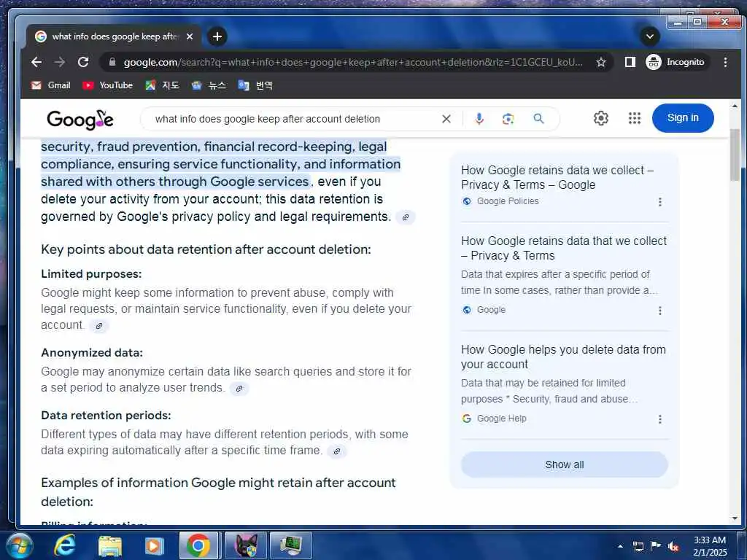747x560 pixels.
Task: Click the 'Anonymized data:' heading
Action: pos(92,353)
